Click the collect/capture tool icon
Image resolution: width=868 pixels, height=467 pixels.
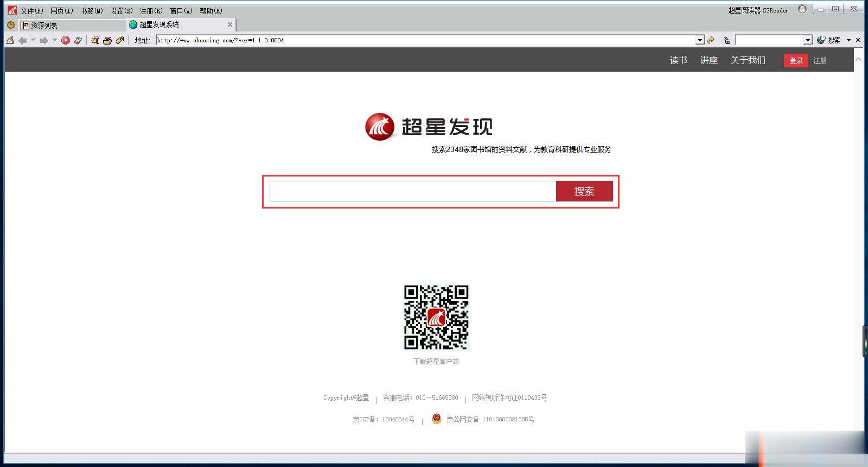95,40
